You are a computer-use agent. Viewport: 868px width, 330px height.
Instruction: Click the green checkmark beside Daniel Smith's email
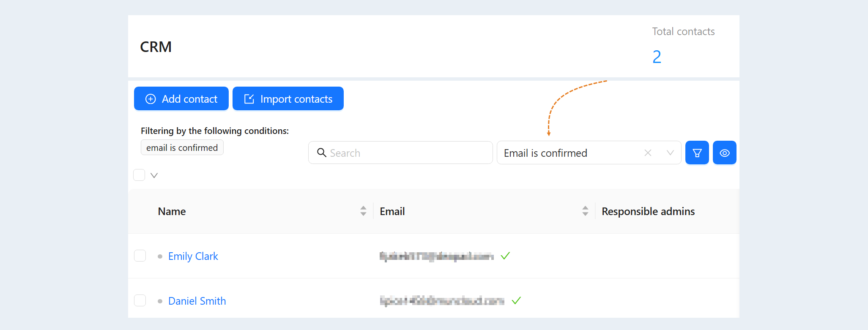click(516, 300)
